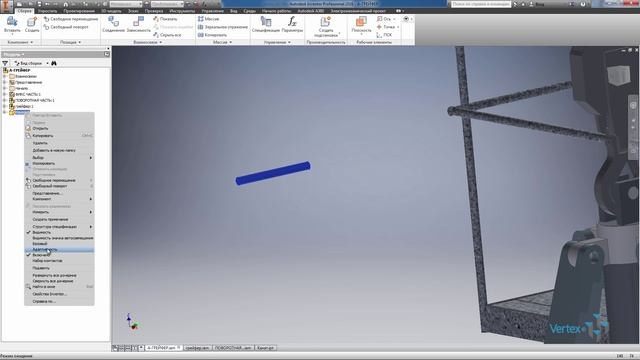Open the Канат.ipt document tab
Image resolution: width=640 pixels, height=360 pixels.
tap(265, 348)
